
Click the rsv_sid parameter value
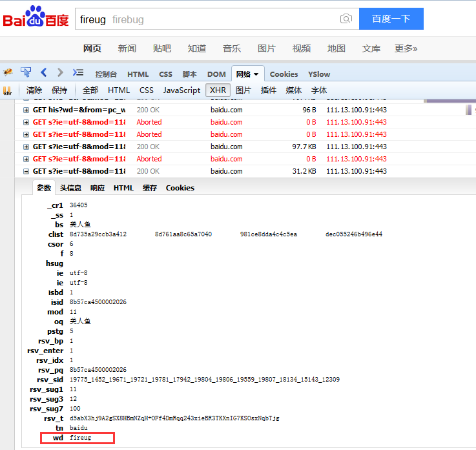point(205,380)
